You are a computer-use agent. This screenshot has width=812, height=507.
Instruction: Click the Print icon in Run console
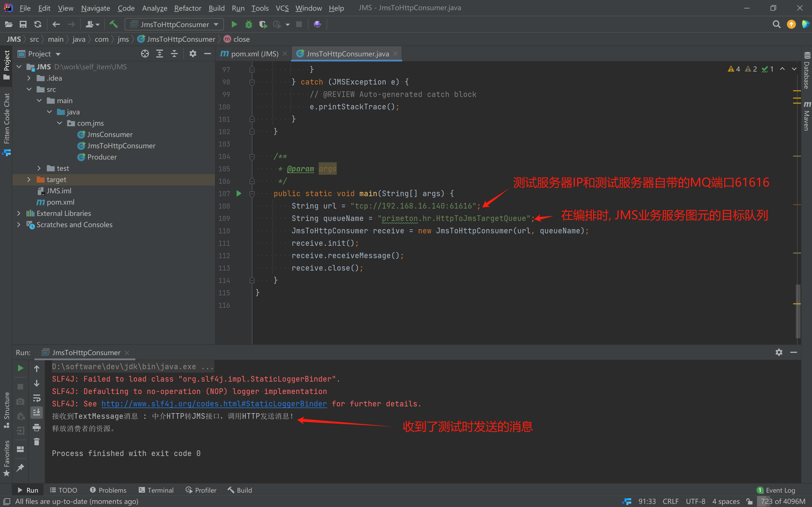[37, 427]
